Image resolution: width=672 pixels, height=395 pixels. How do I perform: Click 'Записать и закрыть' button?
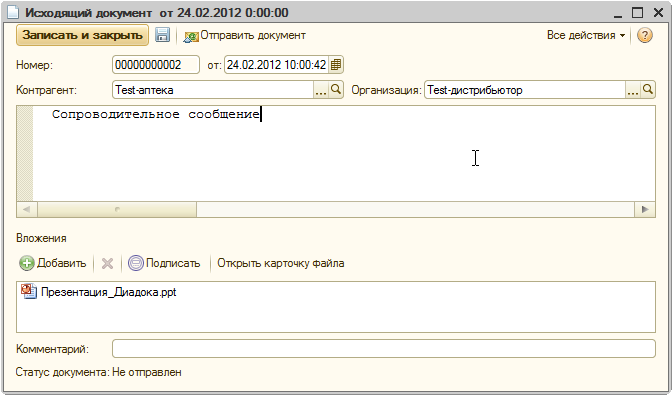point(82,35)
